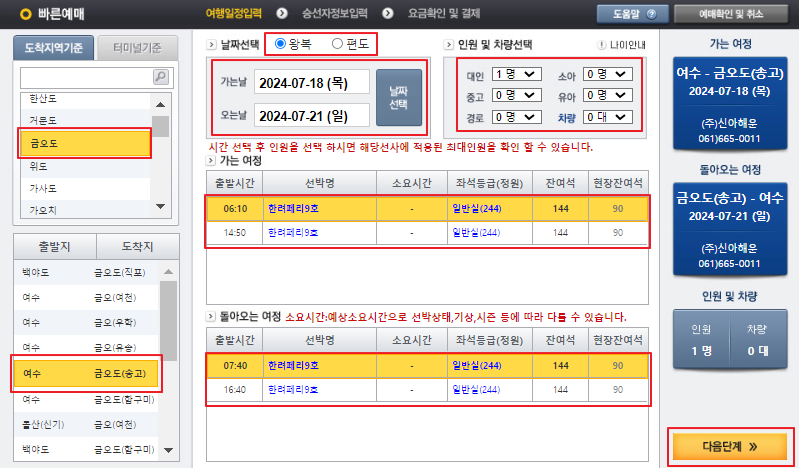
Task: Open 소아 passenger count dropdown
Action: click(x=607, y=74)
